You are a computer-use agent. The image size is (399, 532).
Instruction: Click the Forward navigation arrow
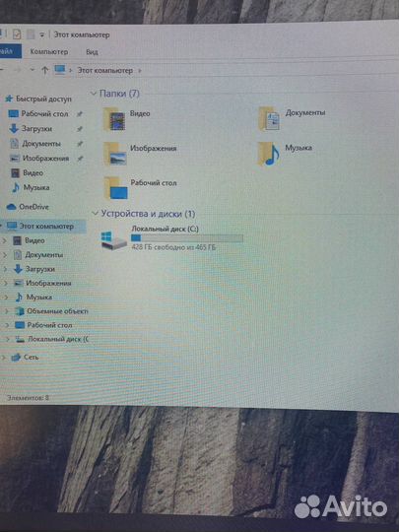17,70
